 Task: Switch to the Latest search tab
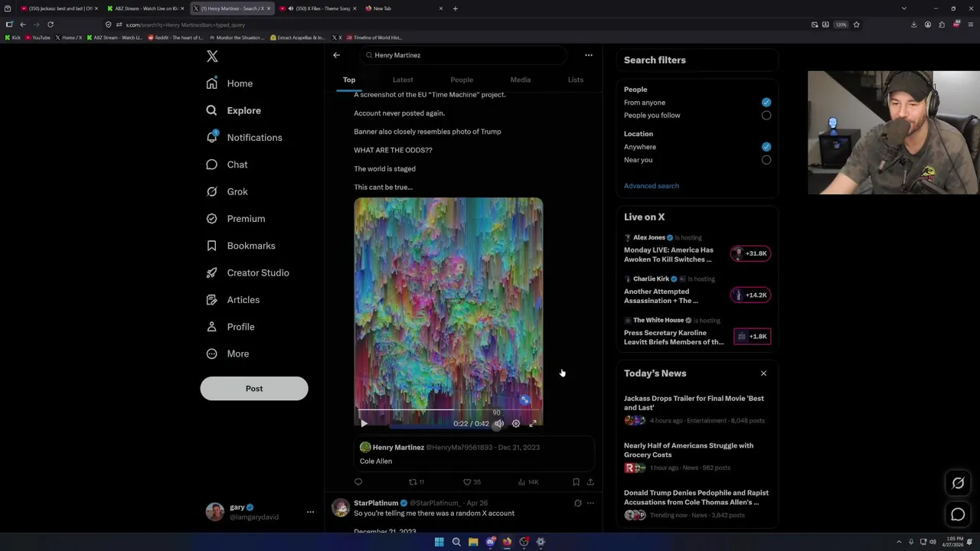(403, 80)
